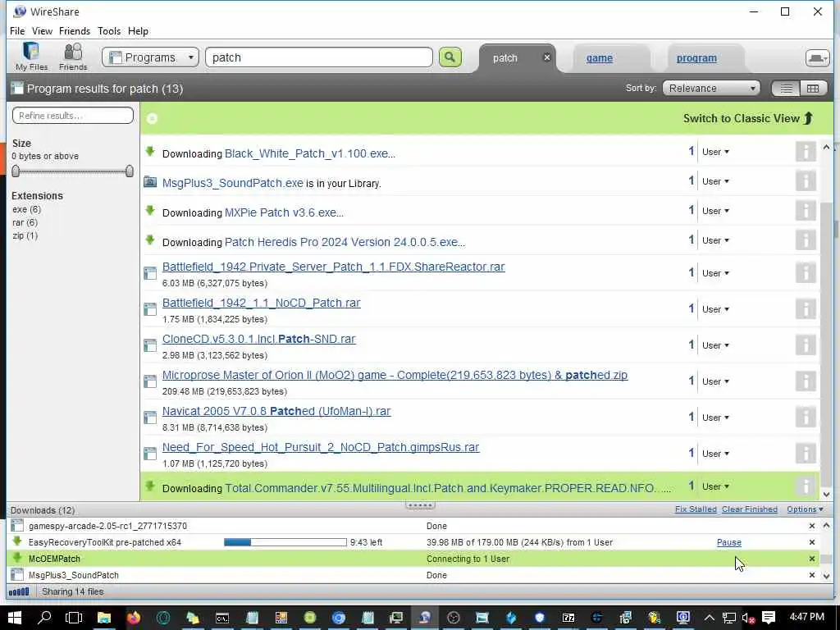The width and height of the screenshot is (840, 630).
Task: Expand User menu for MsgPlus3_SoundPatch
Action: click(715, 181)
